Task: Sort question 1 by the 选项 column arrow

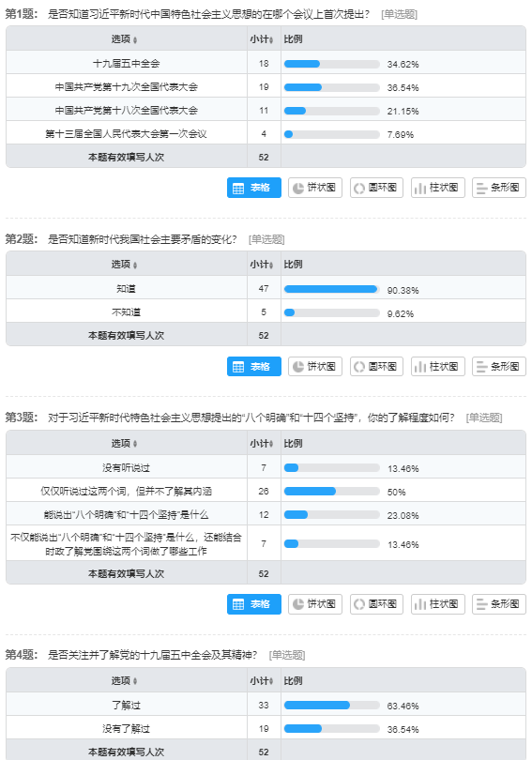Action: tap(135, 39)
